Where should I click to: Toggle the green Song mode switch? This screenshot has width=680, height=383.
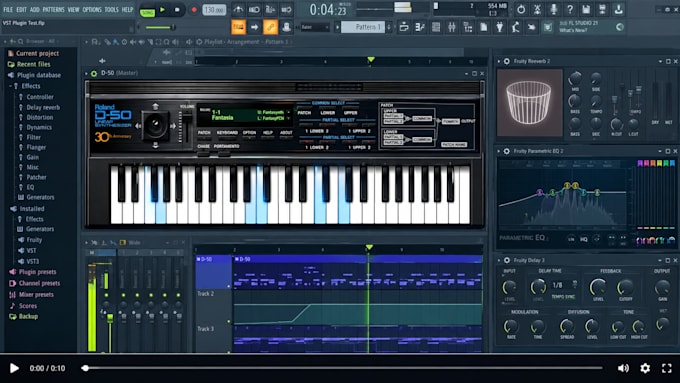click(x=147, y=12)
